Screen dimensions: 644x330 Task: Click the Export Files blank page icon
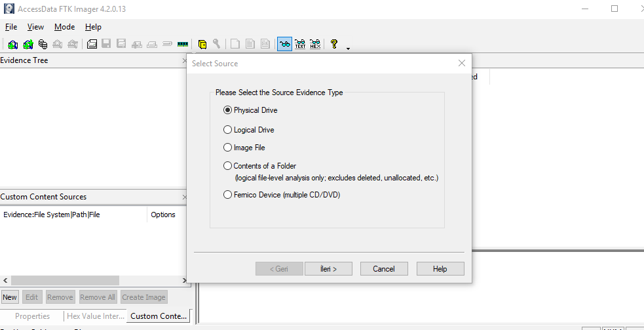[235, 44]
